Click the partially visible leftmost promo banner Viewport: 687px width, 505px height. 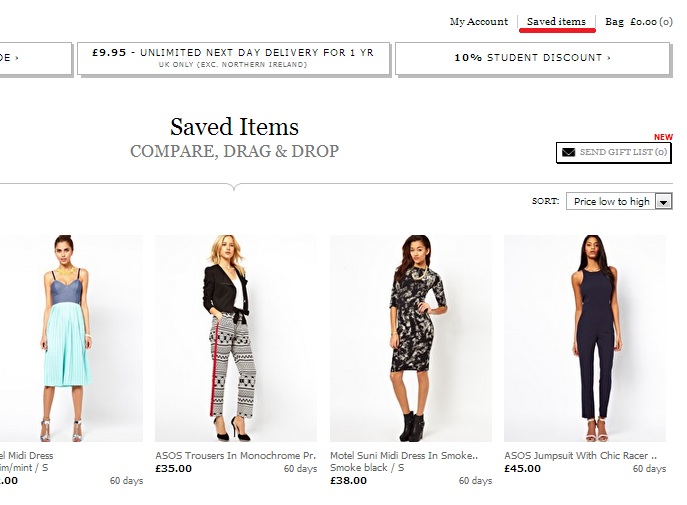click(x=35, y=58)
